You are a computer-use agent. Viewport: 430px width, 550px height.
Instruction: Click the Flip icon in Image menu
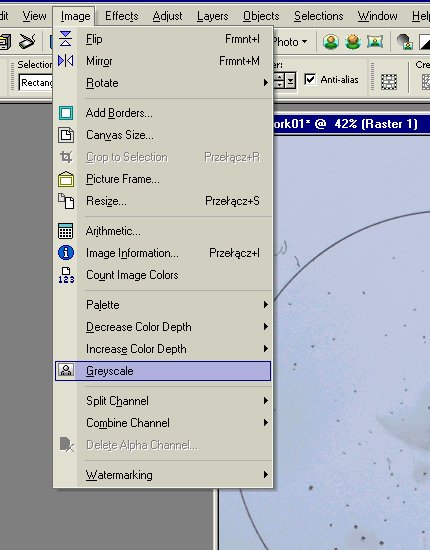(x=66, y=39)
